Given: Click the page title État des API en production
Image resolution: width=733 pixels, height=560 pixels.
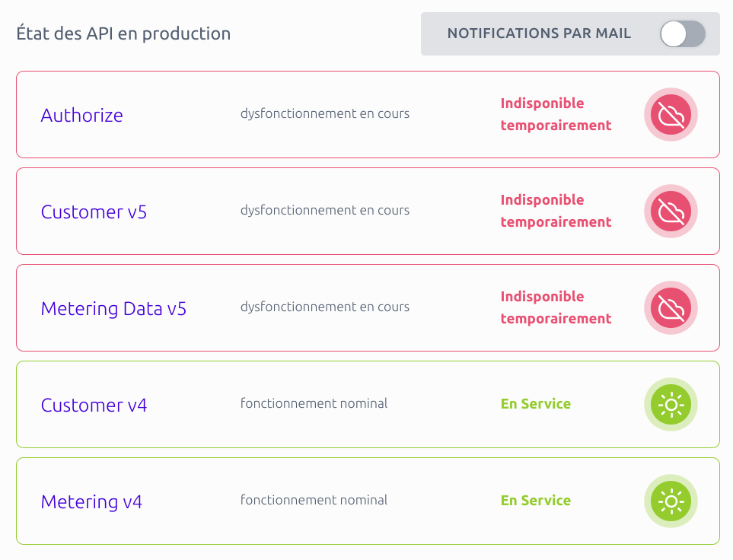Looking at the screenshot, I should pyautogui.click(x=123, y=33).
